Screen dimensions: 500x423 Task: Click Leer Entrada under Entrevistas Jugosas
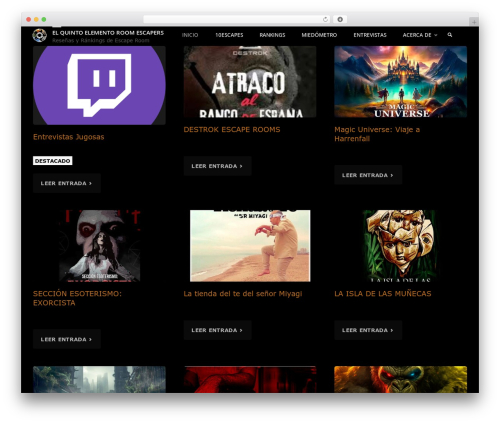point(67,183)
